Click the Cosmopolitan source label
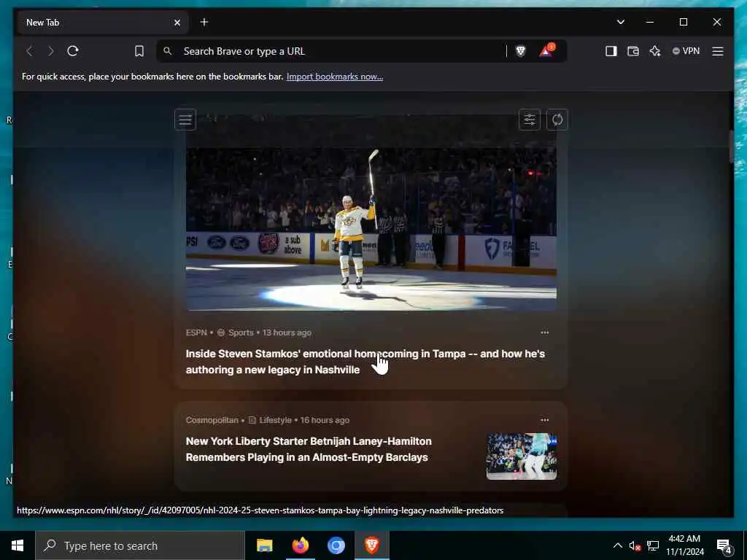Image resolution: width=747 pixels, height=560 pixels. click(x=212, y=420)
